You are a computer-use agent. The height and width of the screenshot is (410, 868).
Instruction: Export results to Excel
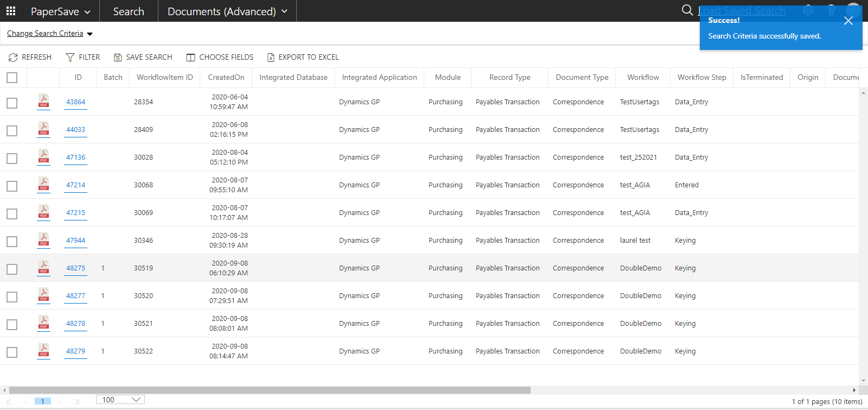tap(271, 58)
